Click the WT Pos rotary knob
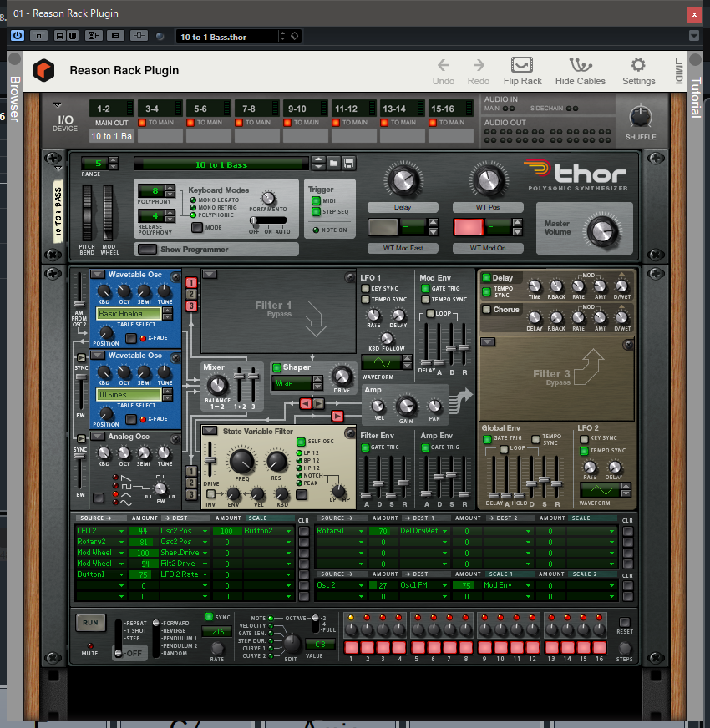This screenshot has width=710, height=728. pyautogui.click(x=488, y=180)
